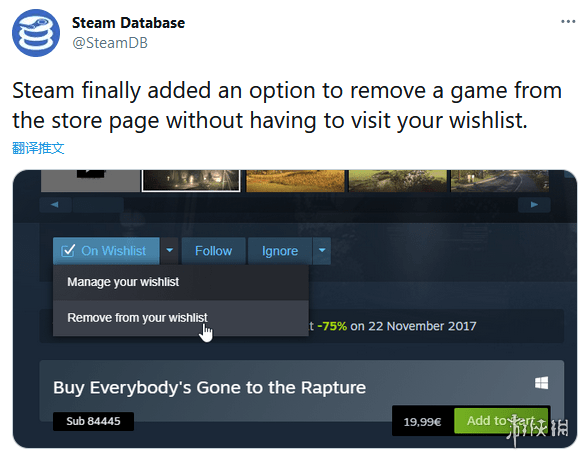The image size is (584, 458).
Task: Click the left arrow in screenshot carousel
Action: 55,204
